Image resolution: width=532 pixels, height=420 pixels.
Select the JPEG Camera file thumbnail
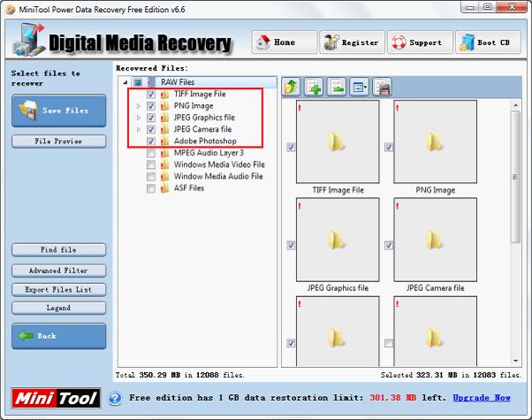[x=436, y=240]
